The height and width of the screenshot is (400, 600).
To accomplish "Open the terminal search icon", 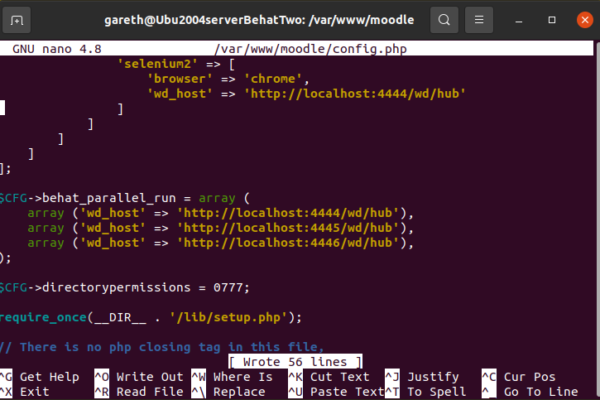I will tap(444, 20).
